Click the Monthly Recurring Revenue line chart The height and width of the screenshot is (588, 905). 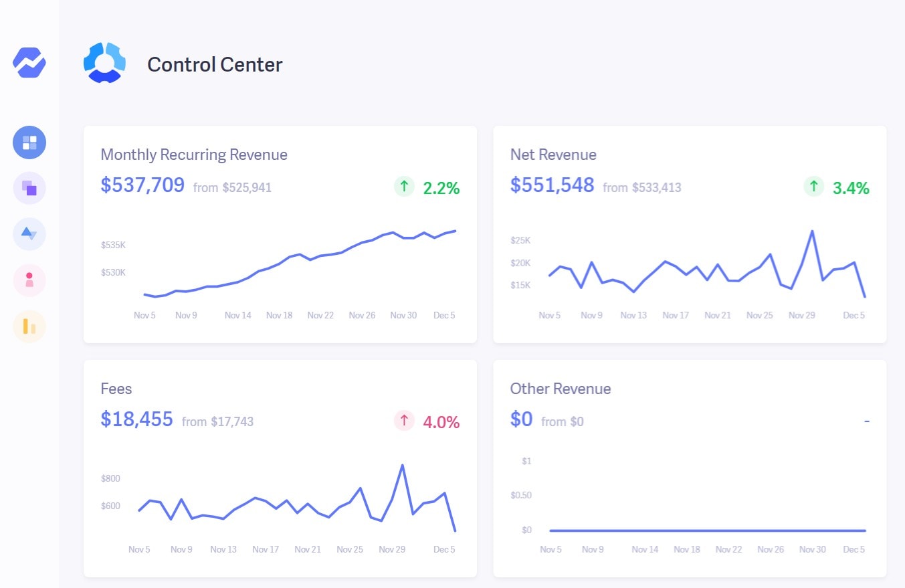pos(300,264)
